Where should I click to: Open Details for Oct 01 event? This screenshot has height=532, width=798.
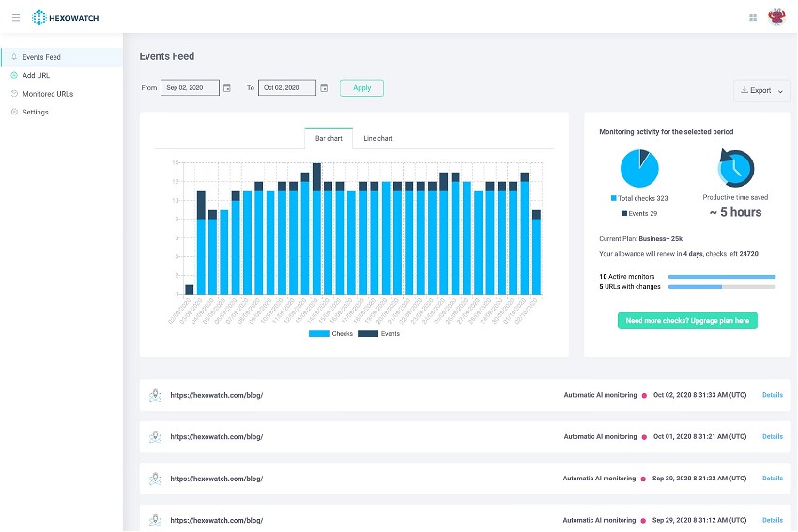[772, 436]
